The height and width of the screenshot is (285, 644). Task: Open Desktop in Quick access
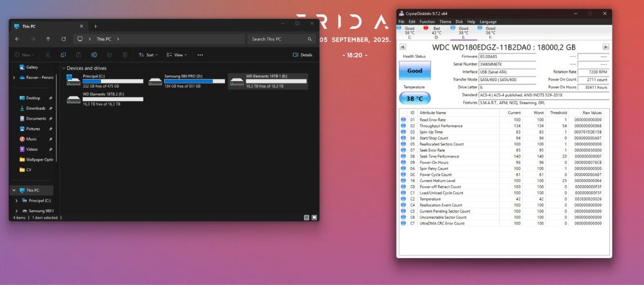(x=30, y=98)
